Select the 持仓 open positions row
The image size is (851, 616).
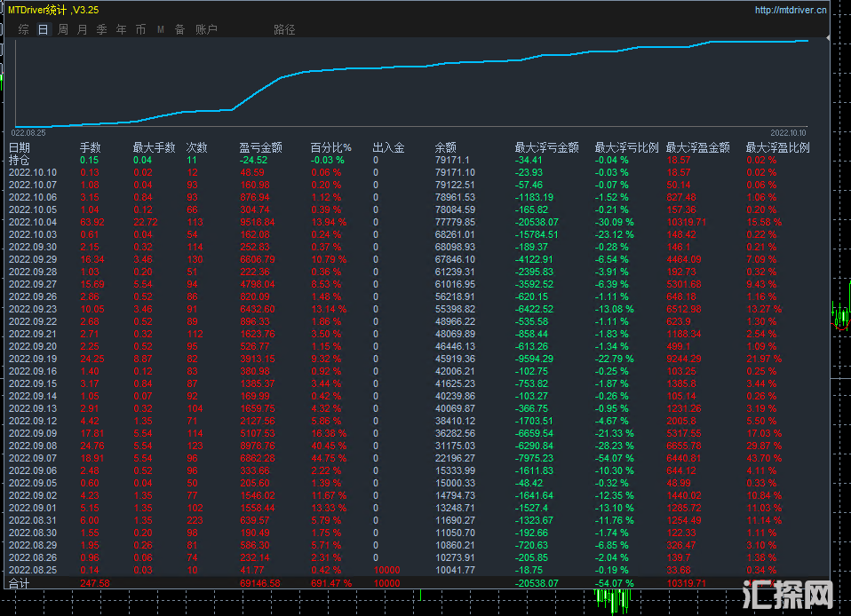(x=20, y=160)
